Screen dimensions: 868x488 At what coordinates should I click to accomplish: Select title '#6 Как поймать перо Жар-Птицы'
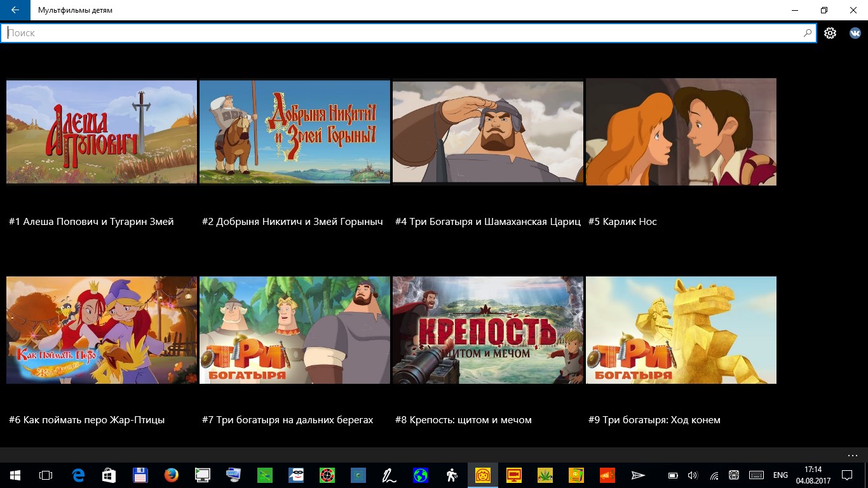coord(87,420)
